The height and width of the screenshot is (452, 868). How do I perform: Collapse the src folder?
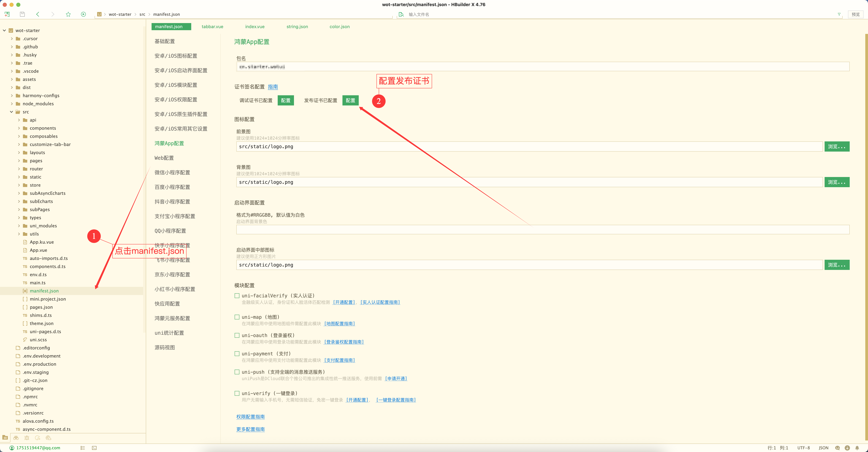click(12, 112)
